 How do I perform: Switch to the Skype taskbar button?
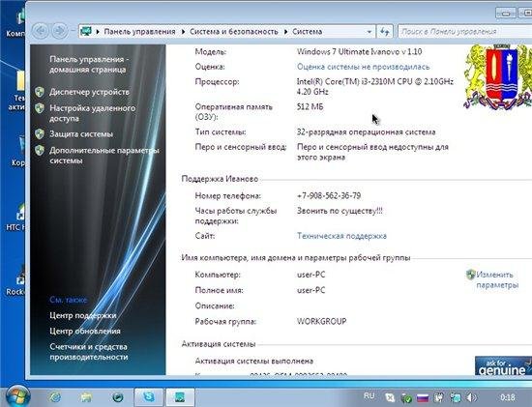[149, 396]
